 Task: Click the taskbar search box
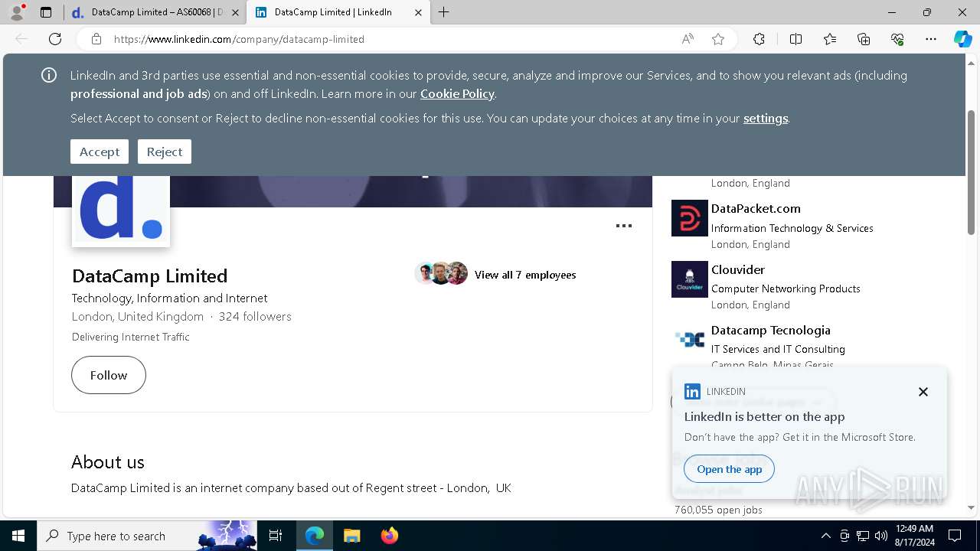tap(147, 536)
